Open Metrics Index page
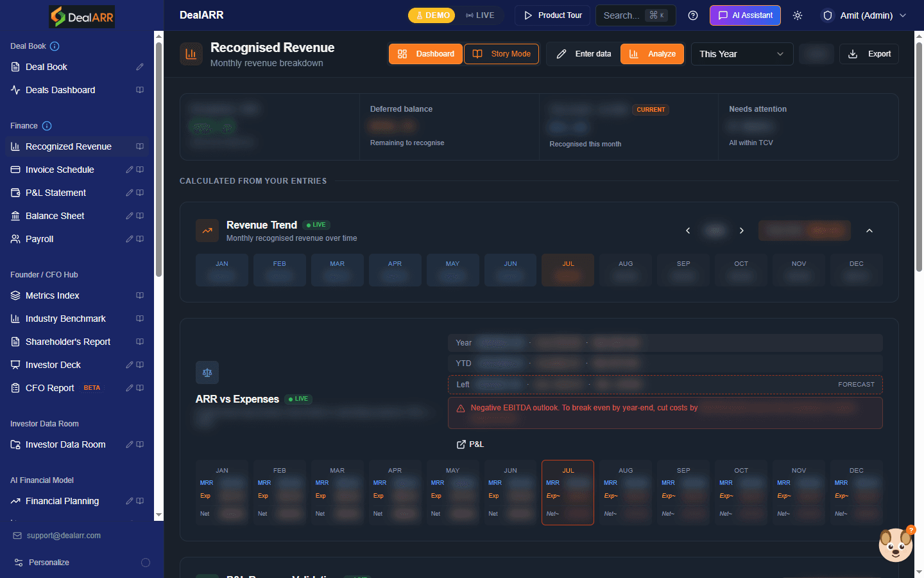The image size is (924, 578). click(x=53, y=295)
